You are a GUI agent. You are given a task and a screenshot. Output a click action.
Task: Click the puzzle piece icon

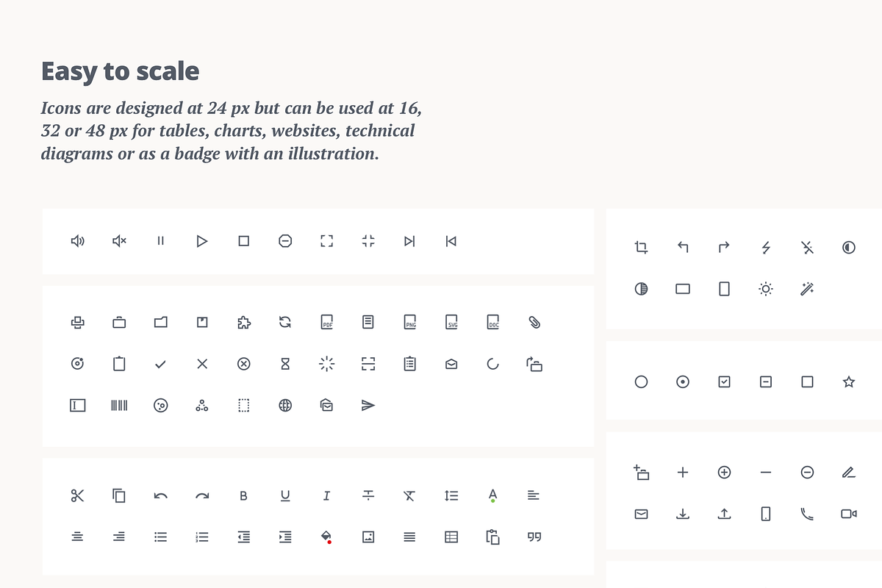(244, 322)
